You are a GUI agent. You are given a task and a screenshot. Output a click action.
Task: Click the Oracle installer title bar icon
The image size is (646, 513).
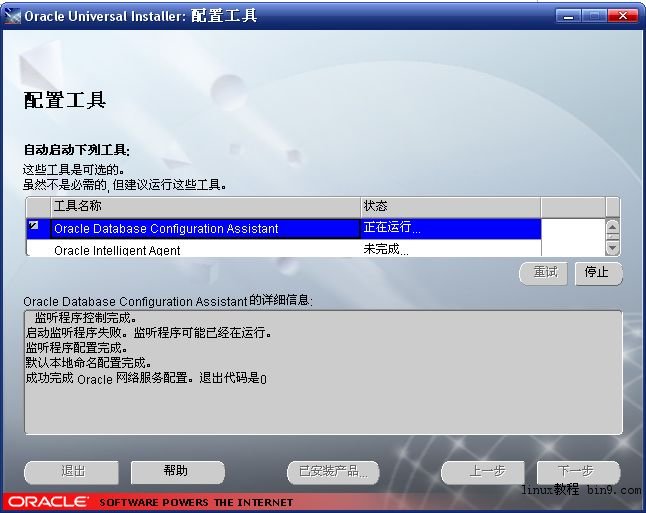13,16
